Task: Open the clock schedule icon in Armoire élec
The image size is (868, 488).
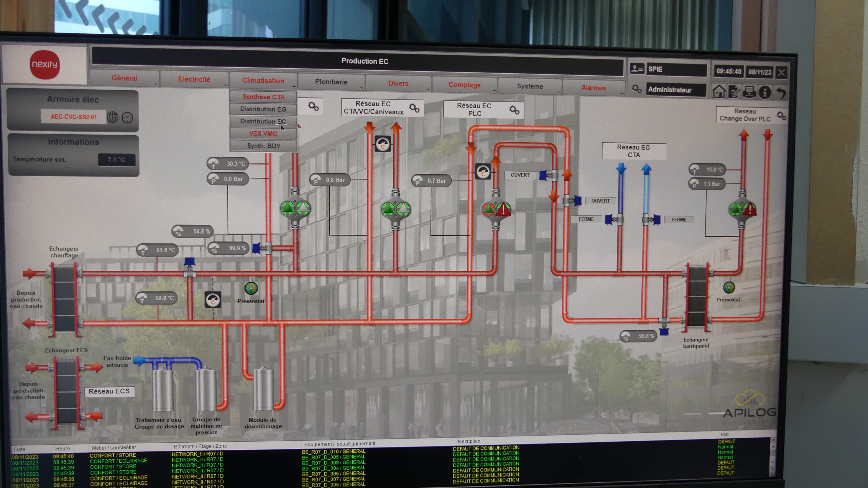Action: pos(127,118)
